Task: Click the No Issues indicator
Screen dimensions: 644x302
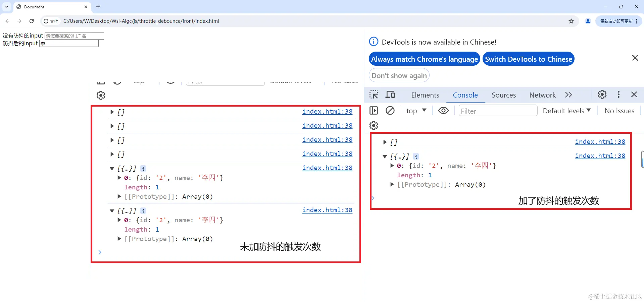Action: point(620,111)
